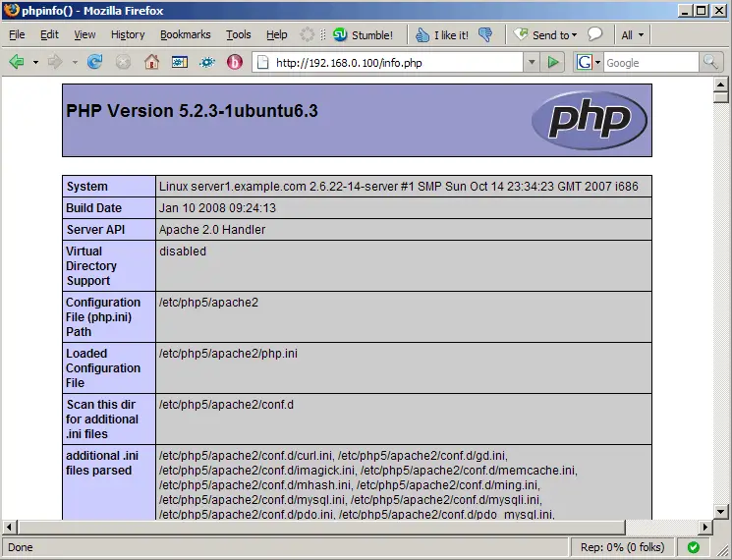This screenshot has height=560, width=732.
Task: Click the PHP Version 5.2.3-1ubuntu6.3 heading
Action: click(x=192, y=111)
